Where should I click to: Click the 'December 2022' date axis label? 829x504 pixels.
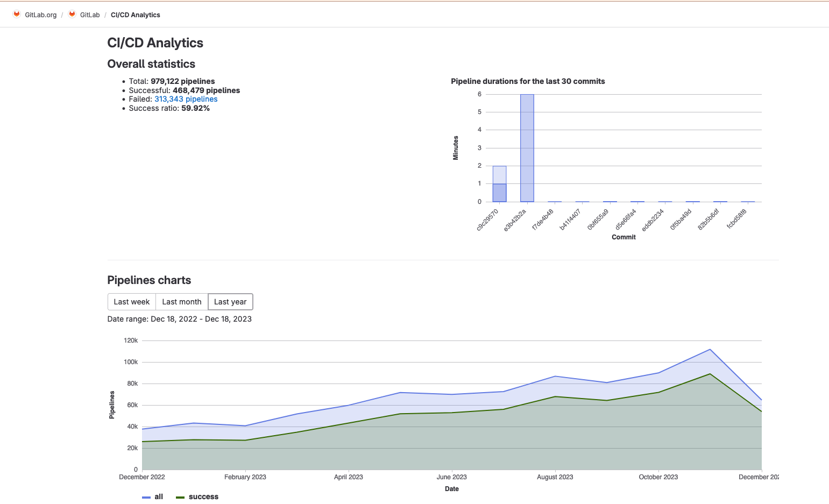click(142, 477)
